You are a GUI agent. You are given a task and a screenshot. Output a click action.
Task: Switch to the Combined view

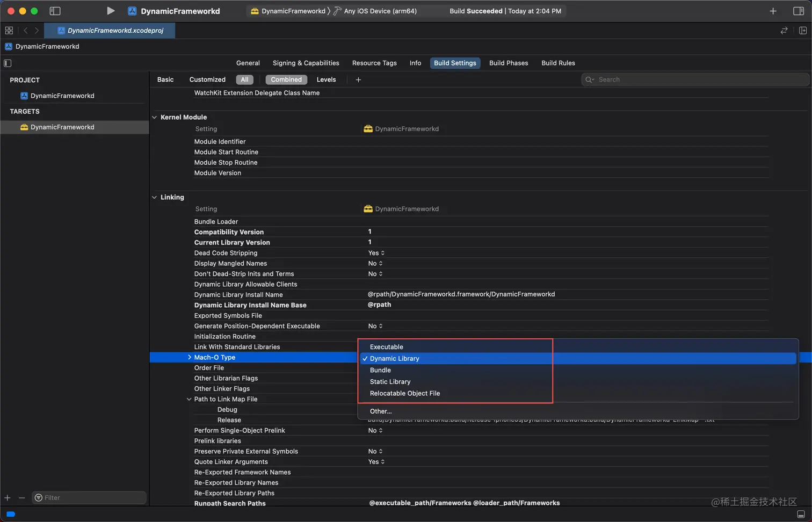(286, 79)
